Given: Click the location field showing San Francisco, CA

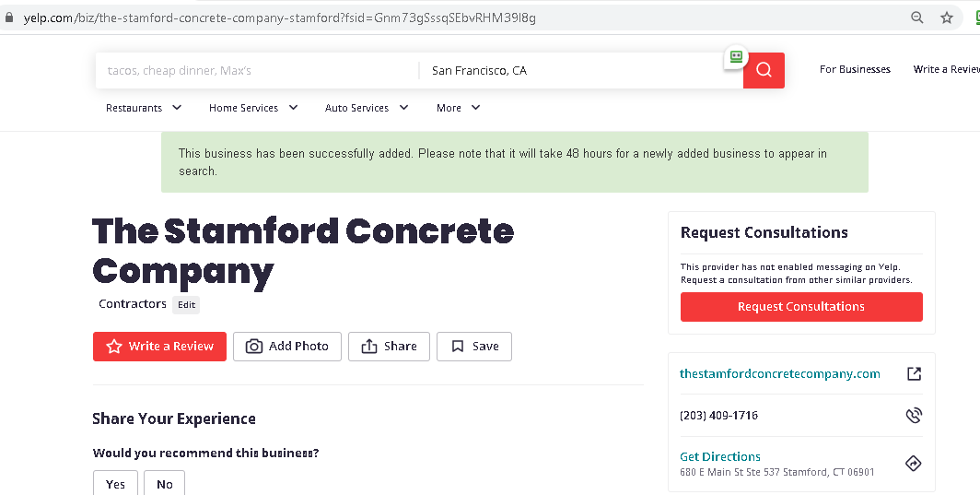Looking at the screenshot, I should pos(571,71).
